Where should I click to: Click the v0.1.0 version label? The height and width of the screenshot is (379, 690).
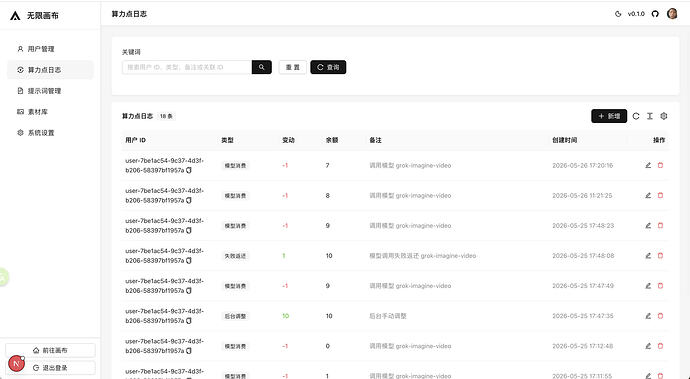636,14
